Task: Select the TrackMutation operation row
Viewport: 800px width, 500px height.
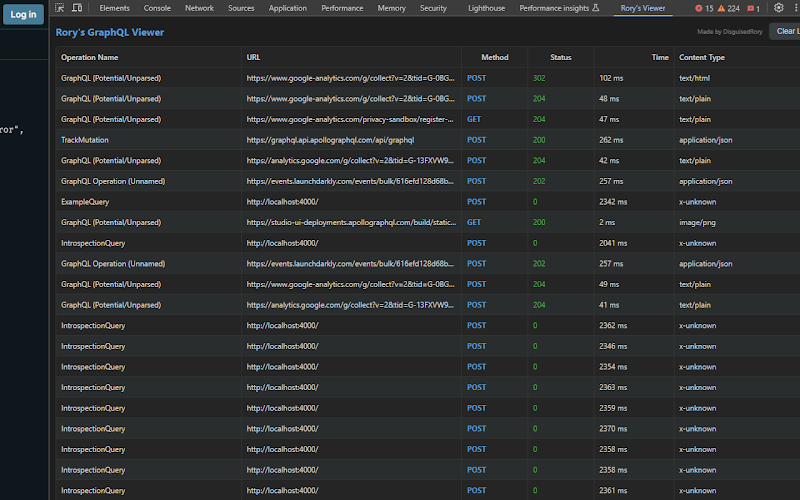Action: point(85,140)
